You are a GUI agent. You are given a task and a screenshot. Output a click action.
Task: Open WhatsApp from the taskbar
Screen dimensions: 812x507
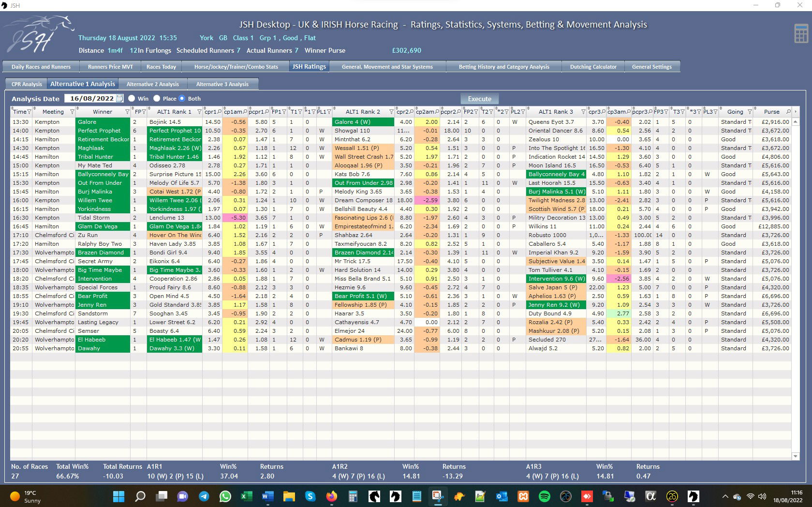[225, 496]
